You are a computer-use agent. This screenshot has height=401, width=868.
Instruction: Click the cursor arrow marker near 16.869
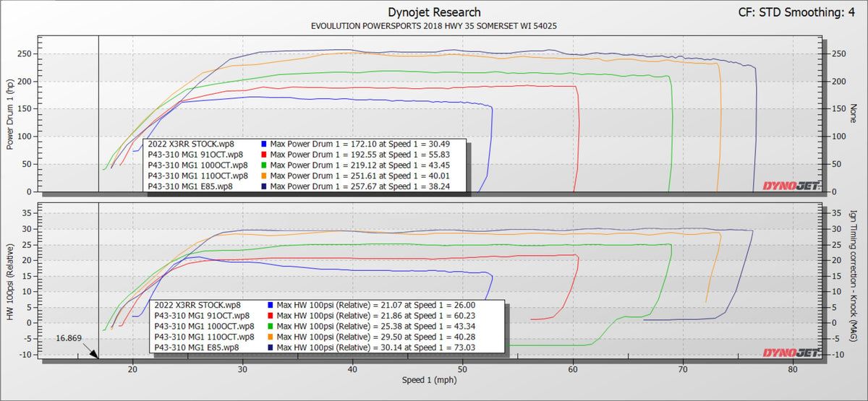pyautogui.click(x=93, y=352)
